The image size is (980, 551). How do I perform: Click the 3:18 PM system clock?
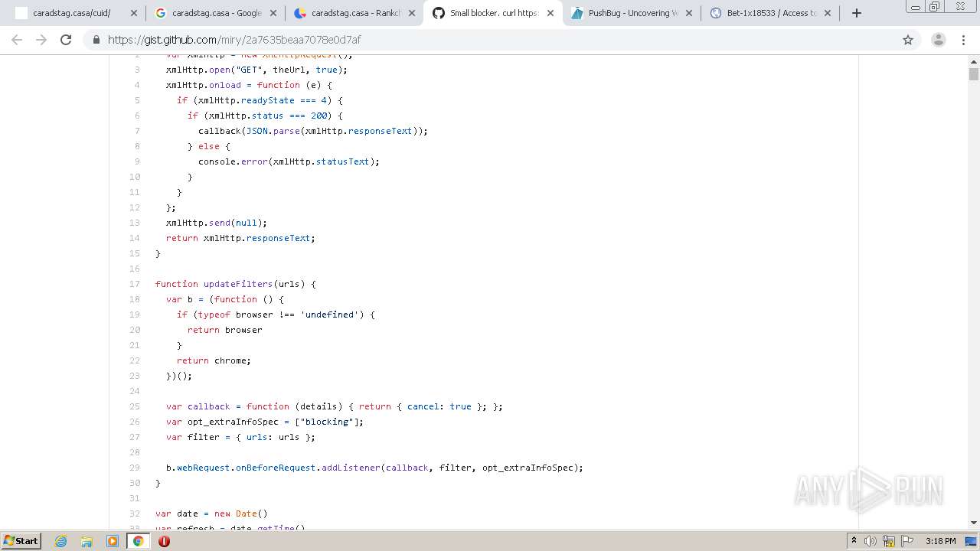940,541
